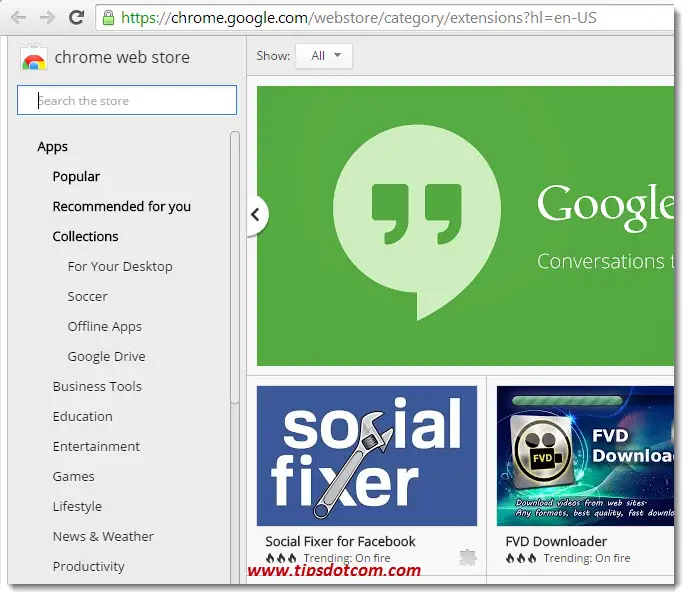Click the chrome web store heading text
This screenshot has height=599, width=689.
122,58
